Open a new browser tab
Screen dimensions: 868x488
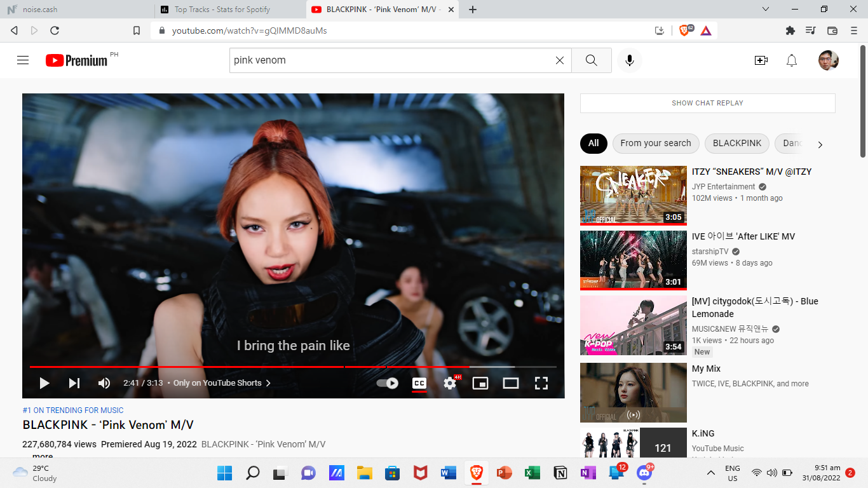pyautogui.click(x=473, y=10)
